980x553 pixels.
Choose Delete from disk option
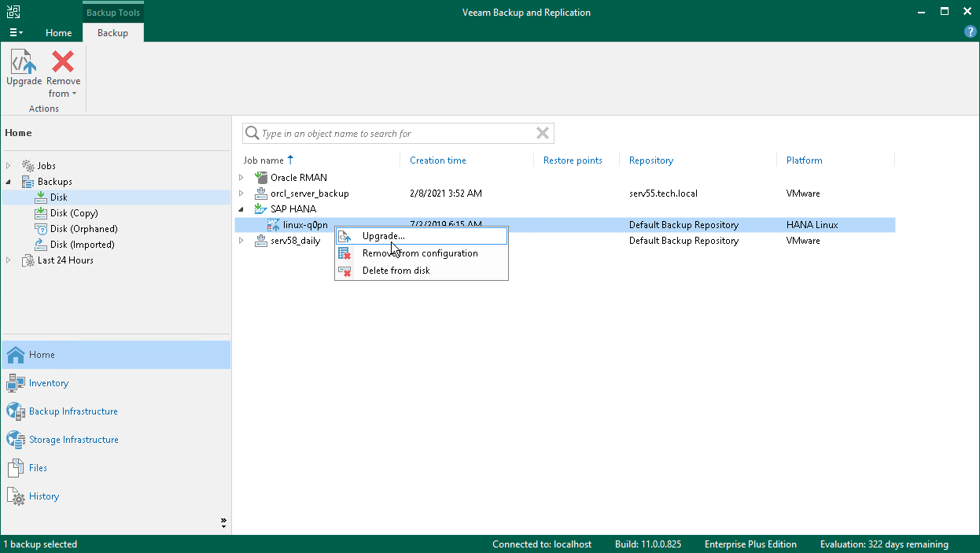click(396, 271)
